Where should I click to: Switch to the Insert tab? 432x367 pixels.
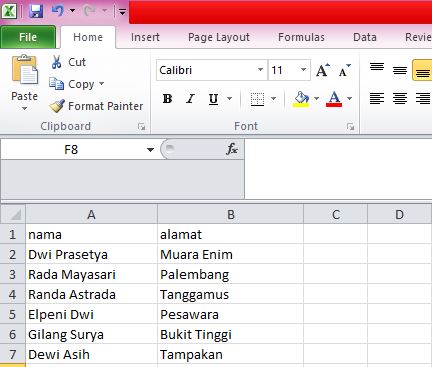tap(145, 37)
